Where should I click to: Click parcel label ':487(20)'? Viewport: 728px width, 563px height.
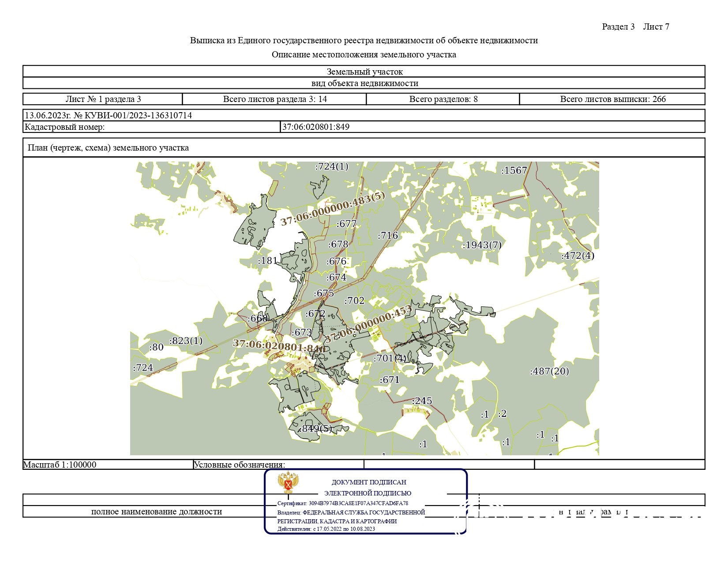point(549,372)
